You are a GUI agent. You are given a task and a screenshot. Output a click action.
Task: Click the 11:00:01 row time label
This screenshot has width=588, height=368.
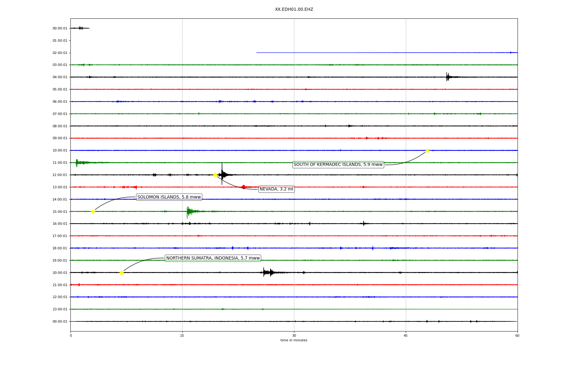click(60, 163)
